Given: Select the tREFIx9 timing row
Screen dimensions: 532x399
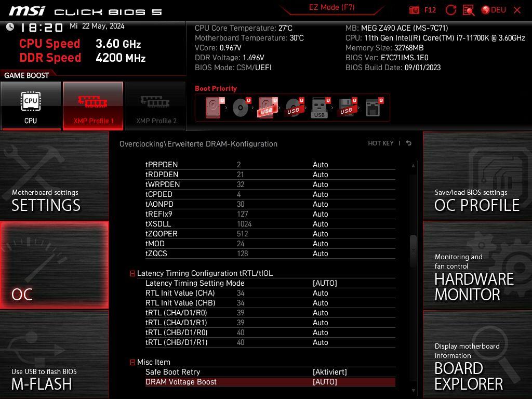Looking at the screenshot, I should click(270, 214).
